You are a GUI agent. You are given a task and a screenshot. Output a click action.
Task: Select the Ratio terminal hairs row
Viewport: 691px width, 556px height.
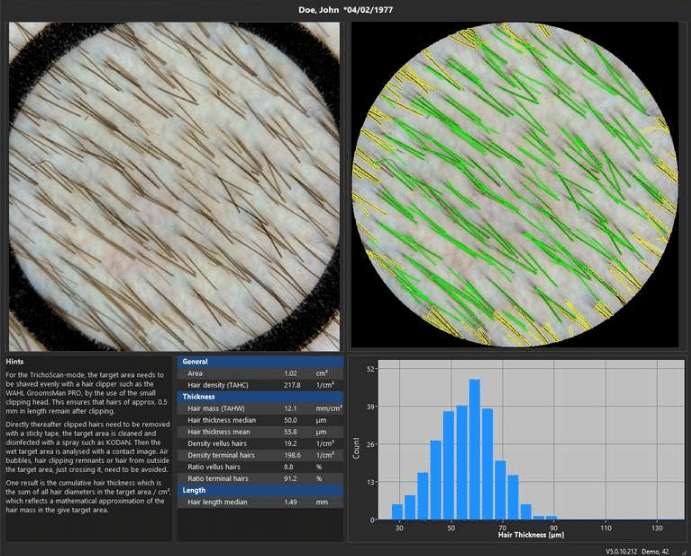click(259, 478)
